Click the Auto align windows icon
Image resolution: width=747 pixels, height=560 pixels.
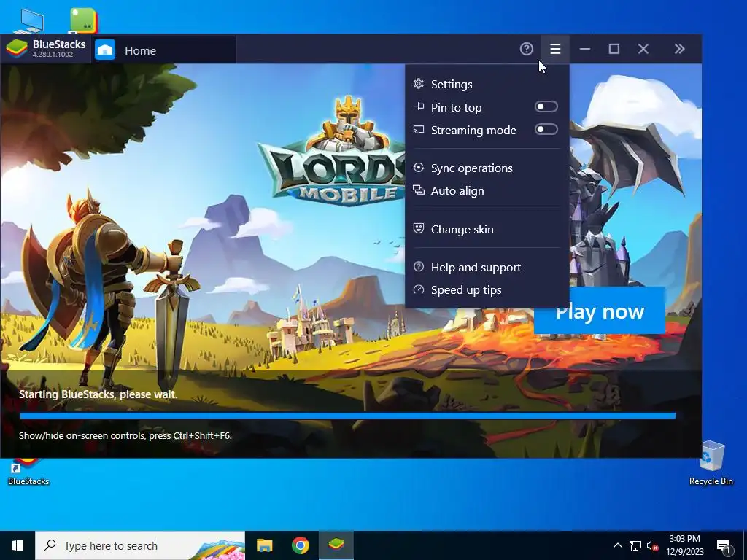[x=418, y=190]
